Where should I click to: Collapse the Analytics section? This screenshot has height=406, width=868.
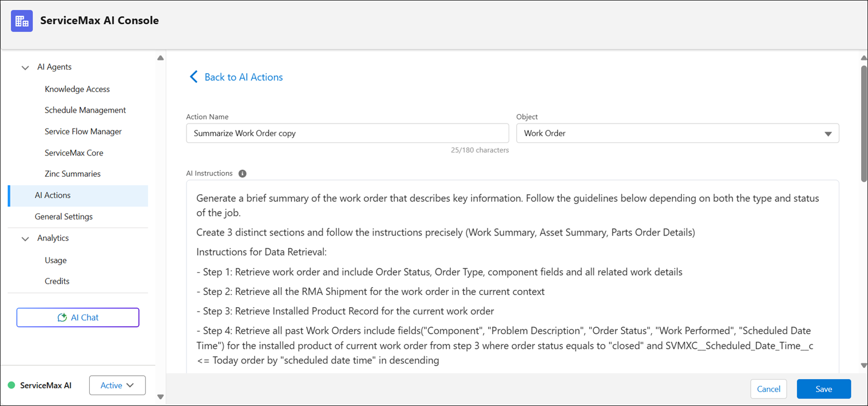[x=25, y=238]
